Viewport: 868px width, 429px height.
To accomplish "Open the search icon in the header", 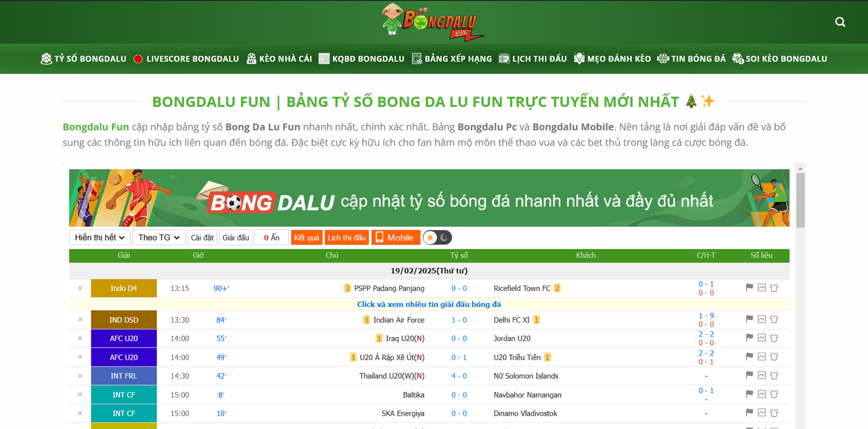I will click(x=840, y=22).
